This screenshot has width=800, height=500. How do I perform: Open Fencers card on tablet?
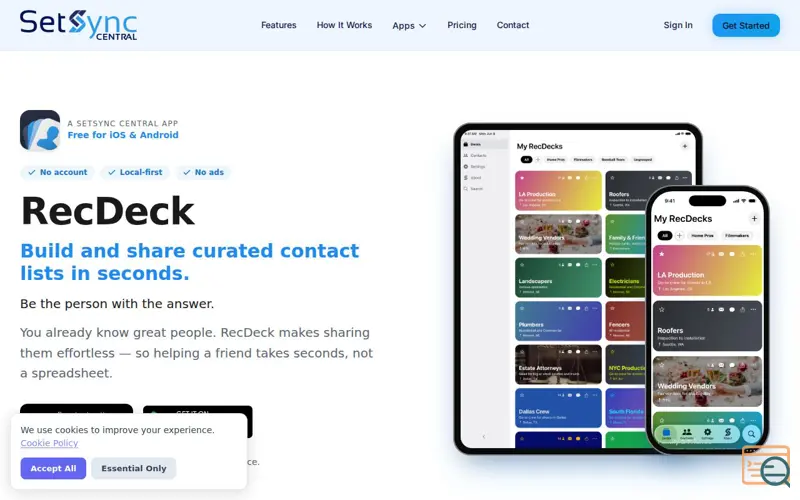point(625,321)
